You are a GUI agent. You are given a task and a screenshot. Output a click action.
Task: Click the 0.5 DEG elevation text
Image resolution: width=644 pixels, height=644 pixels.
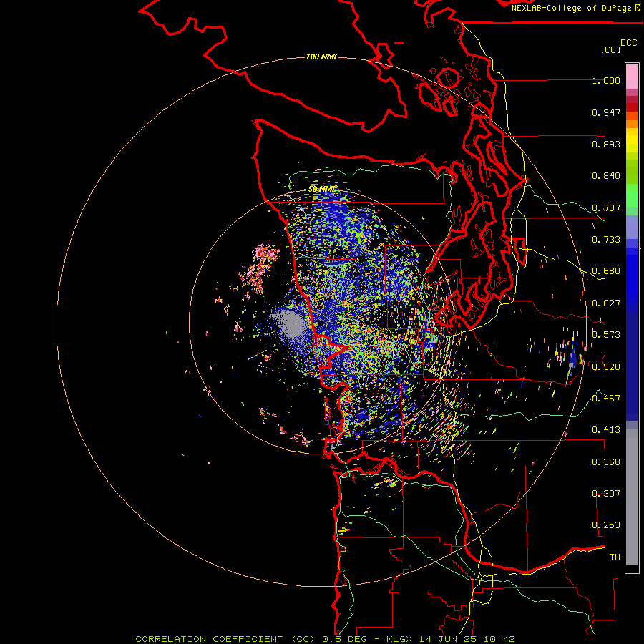pos(345,639)
